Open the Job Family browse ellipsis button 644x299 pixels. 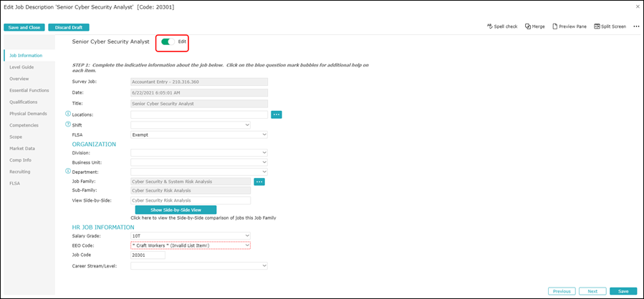(259, 182)
